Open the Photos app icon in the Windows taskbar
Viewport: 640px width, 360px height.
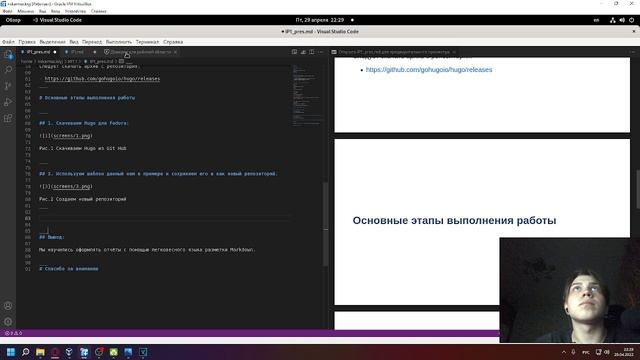128,352
